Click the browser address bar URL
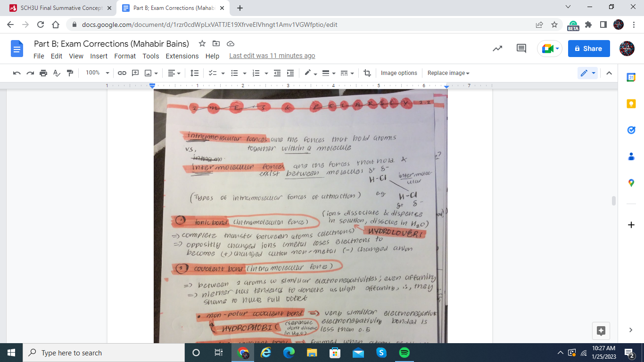The width and height of the screenshot is (644, 362). pyautogui.click(x=209, y=25)
